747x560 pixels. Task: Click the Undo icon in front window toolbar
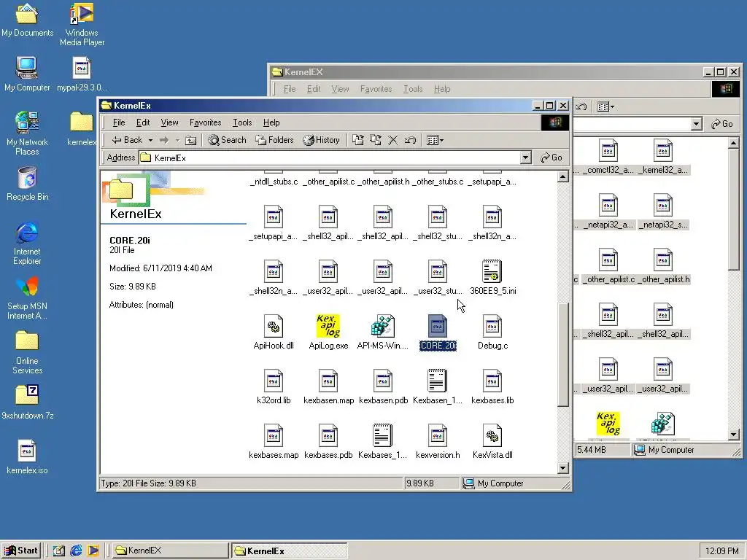(x=410, y=140)
